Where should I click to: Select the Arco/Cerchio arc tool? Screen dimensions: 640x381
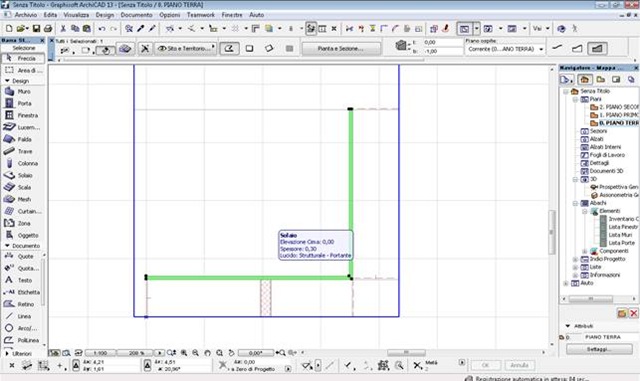21,328
